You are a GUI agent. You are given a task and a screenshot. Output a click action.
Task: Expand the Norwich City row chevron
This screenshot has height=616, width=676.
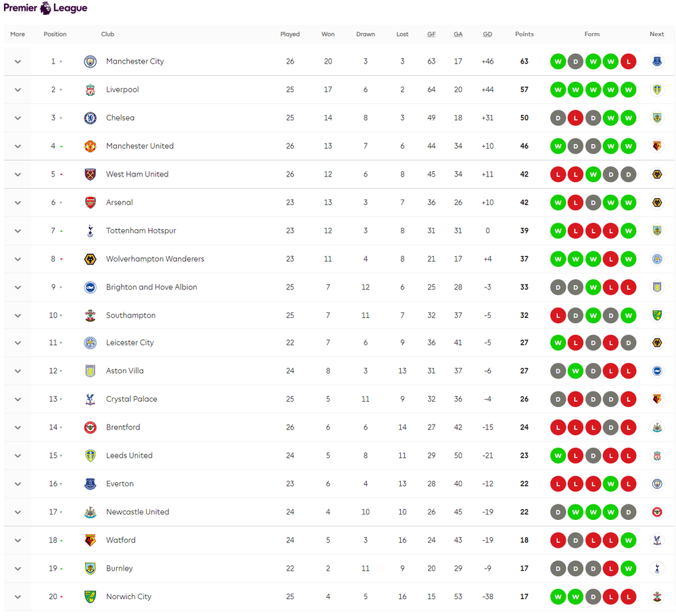click(x=18, y=597)
